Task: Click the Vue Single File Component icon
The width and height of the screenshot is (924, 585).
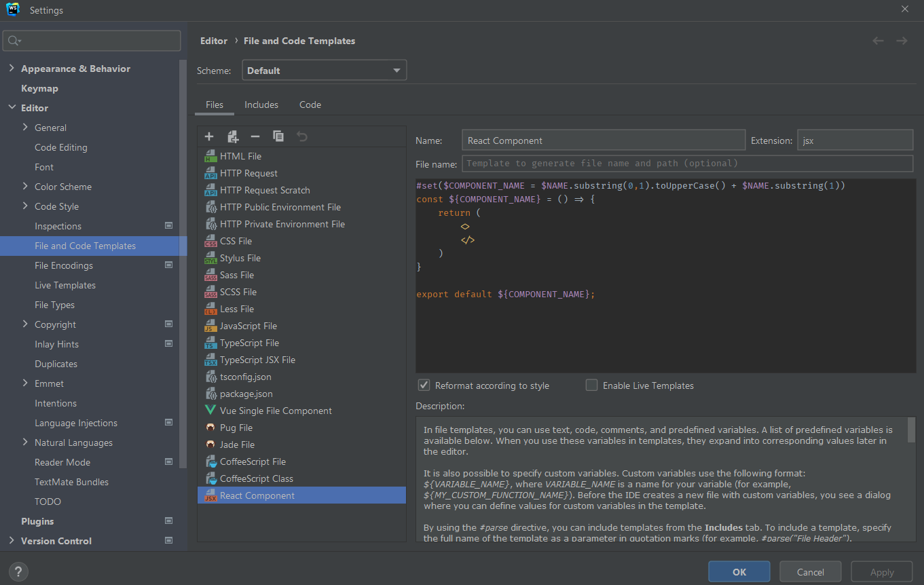Action: [x=210, y=411]
